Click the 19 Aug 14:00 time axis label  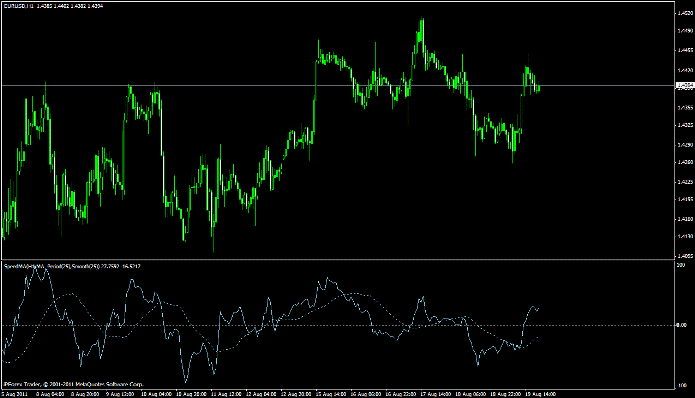tap(540, 394)
